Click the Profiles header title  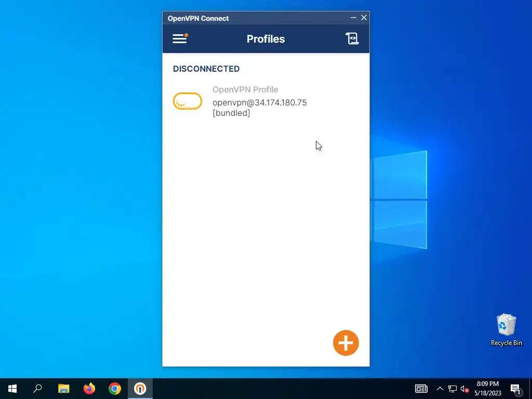tap(265, 38)
